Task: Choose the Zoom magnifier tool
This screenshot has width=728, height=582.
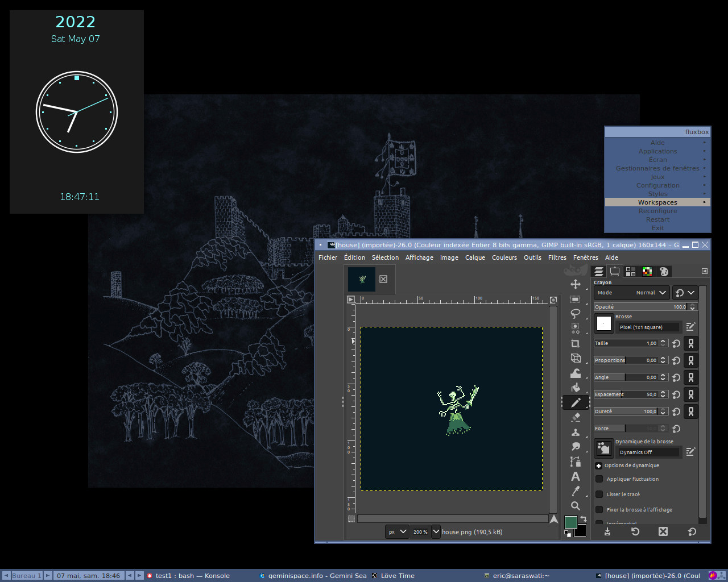Action: 576,506
